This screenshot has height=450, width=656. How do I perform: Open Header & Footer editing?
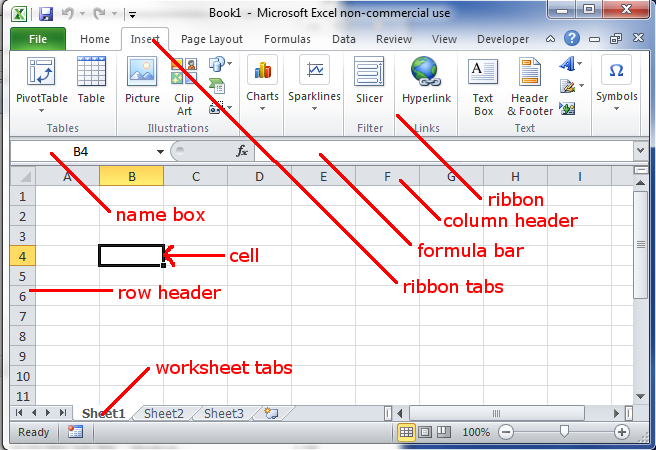pos(530,87)
